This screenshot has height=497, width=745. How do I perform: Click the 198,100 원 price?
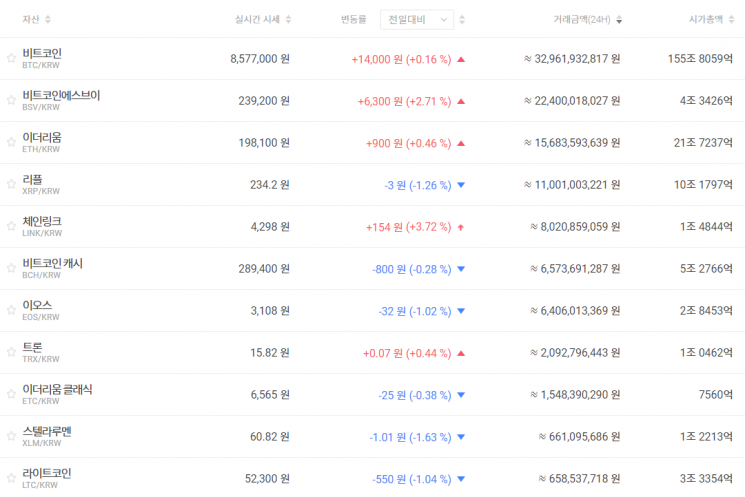[x=264, y=143]
